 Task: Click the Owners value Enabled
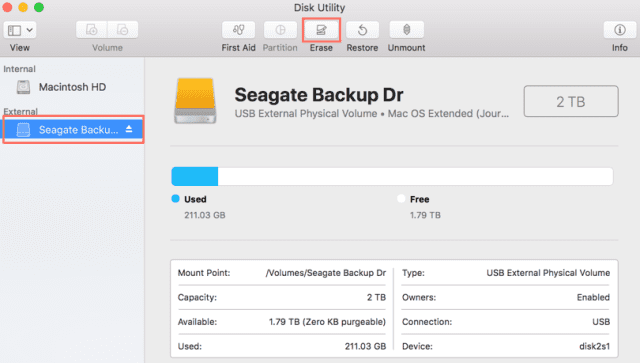(593, 297)
